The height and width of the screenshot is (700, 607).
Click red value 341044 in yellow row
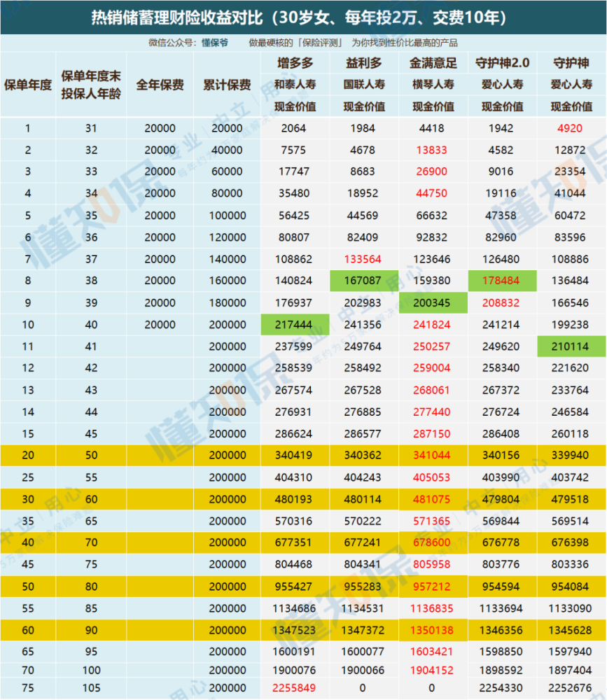tap(431, 456)
